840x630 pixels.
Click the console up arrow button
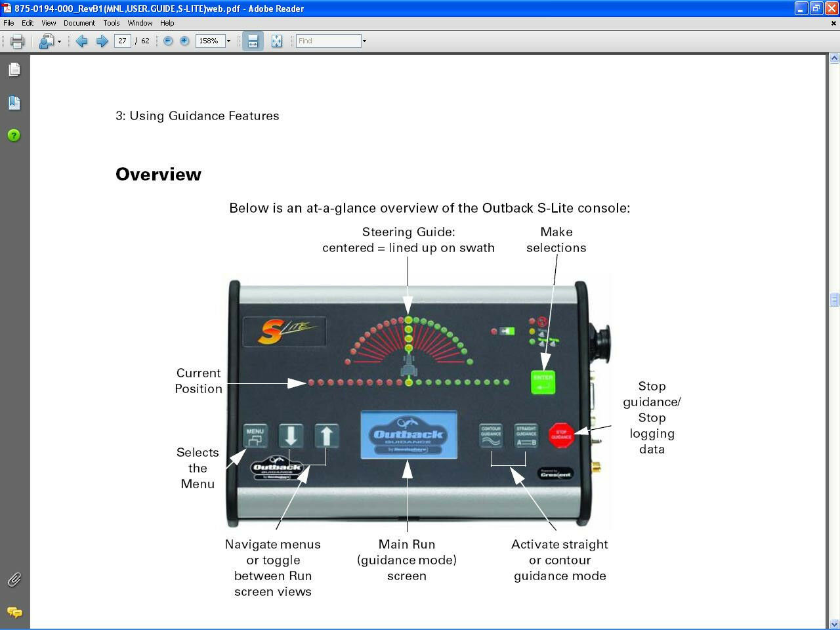(326, 436)
